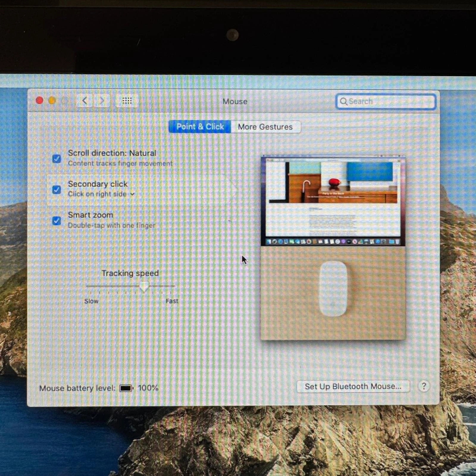476x476 pixels.
Task: Show all preferences grid icon
Action: (x=127, y=101)
